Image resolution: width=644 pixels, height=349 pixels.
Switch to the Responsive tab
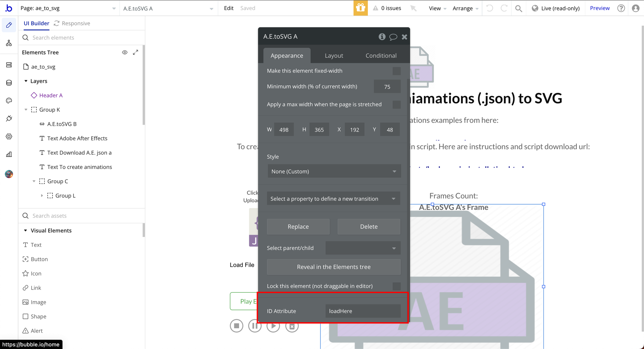coord(72,23)
